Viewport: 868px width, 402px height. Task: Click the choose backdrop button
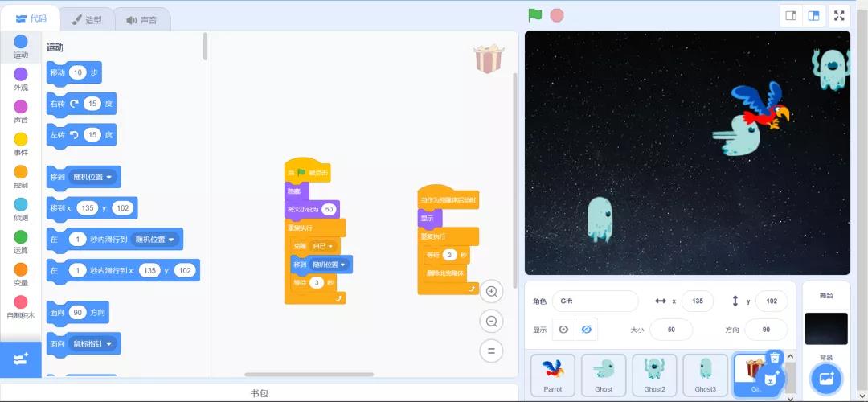[x=825, y=378]
